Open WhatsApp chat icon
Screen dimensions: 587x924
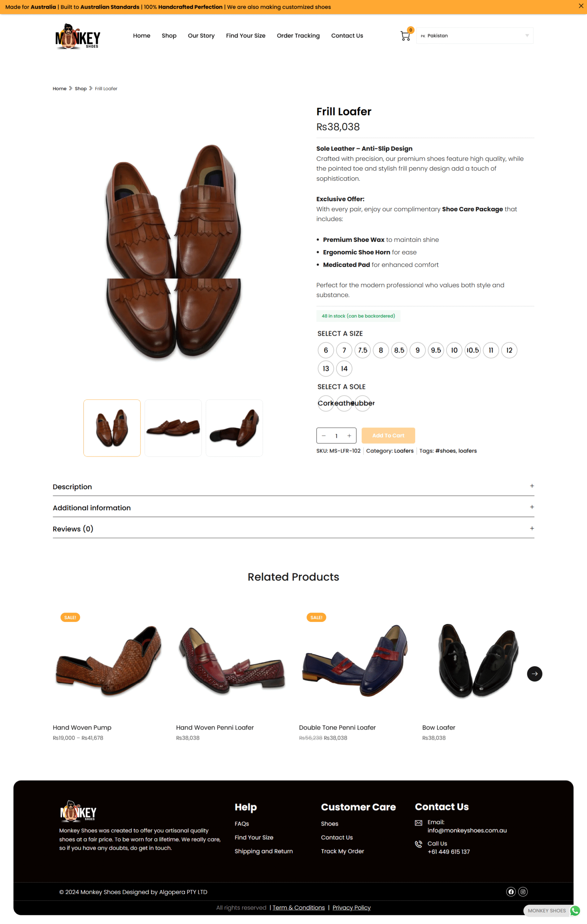575,910
